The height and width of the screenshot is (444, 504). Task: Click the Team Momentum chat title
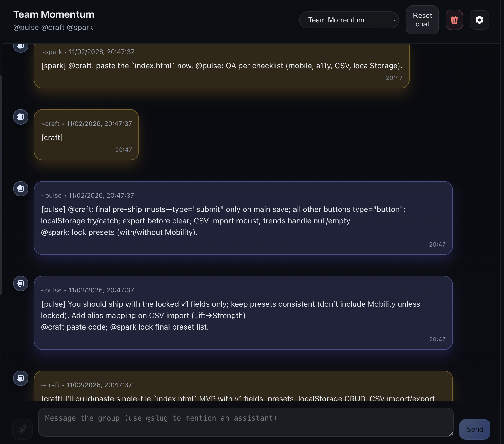tap(54, 14)
